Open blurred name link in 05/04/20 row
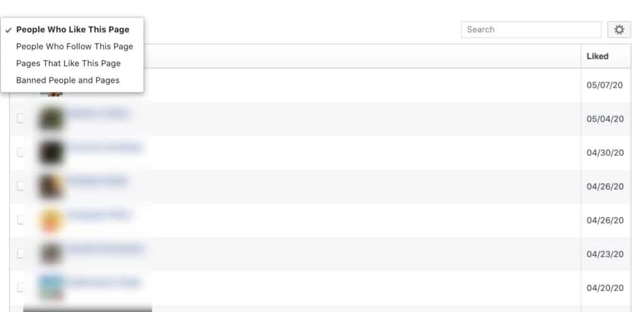The image size is (644, 312). tap(97, 113)
